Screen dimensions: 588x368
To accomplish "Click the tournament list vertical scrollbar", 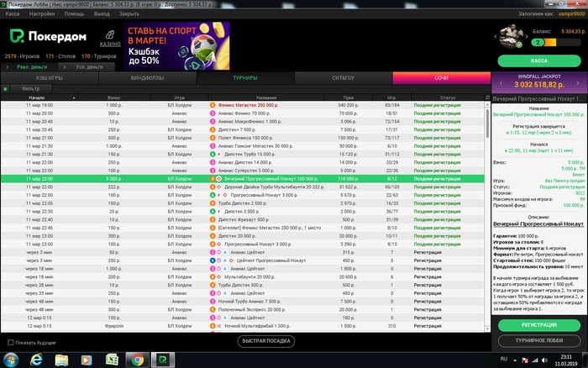I will tap(487, 124).
